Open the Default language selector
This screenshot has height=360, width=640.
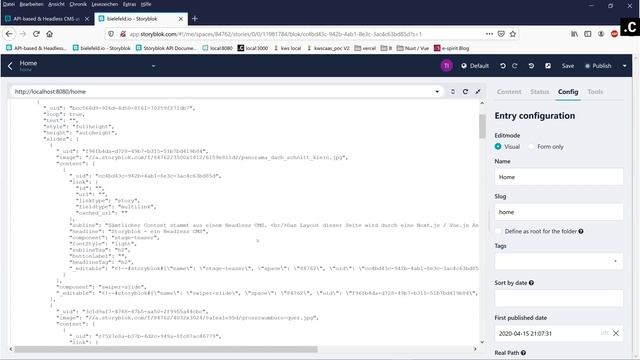[x=475, y=66]
